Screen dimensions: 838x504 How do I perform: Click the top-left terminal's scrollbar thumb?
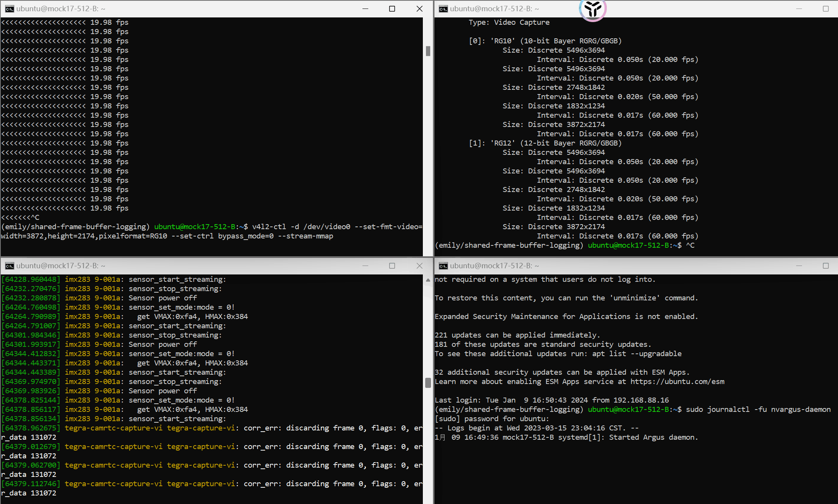[x=428, y=51]
